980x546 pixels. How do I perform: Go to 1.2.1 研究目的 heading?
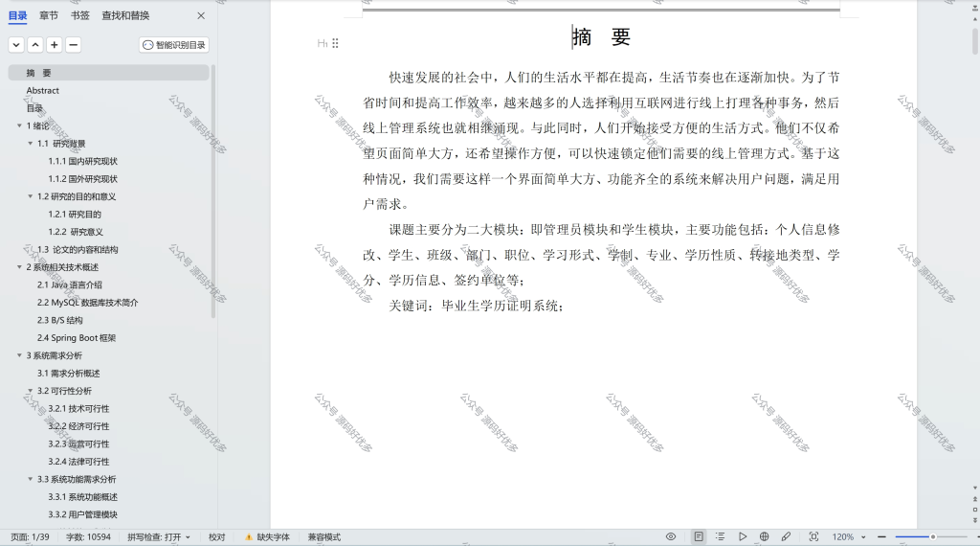pyautogui.click(x=75, y=214)
